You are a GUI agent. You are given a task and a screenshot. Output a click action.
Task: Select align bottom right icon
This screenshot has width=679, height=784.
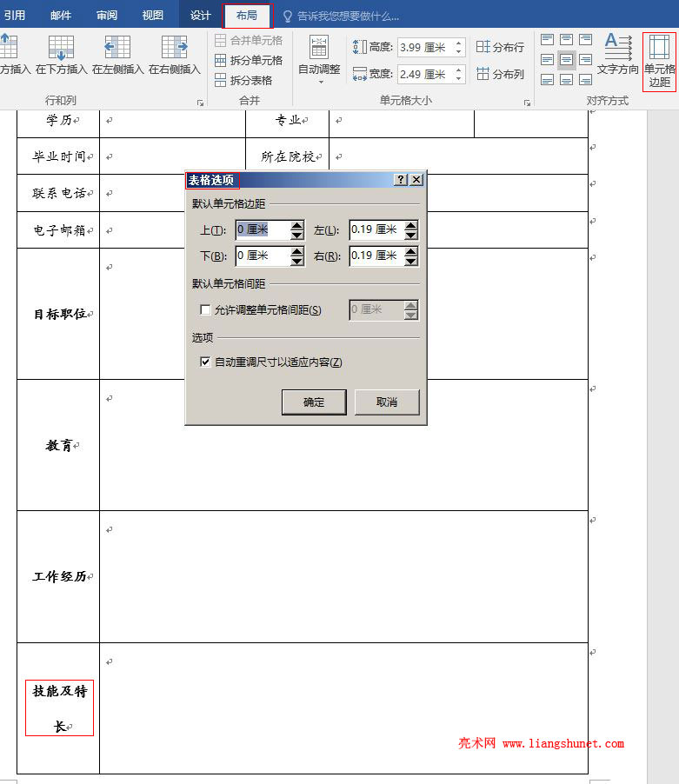click(x=585, y=80)
